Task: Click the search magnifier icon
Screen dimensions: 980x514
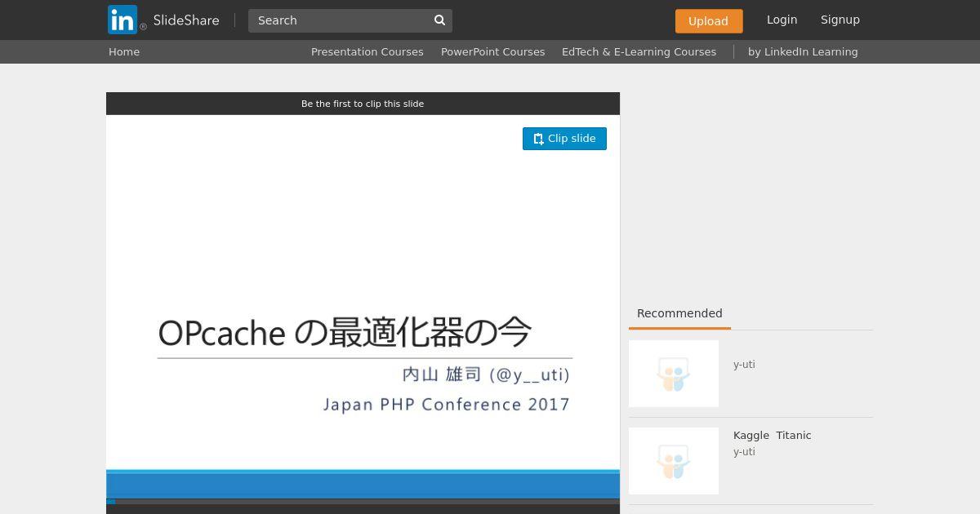Action: tap(439, 20)
